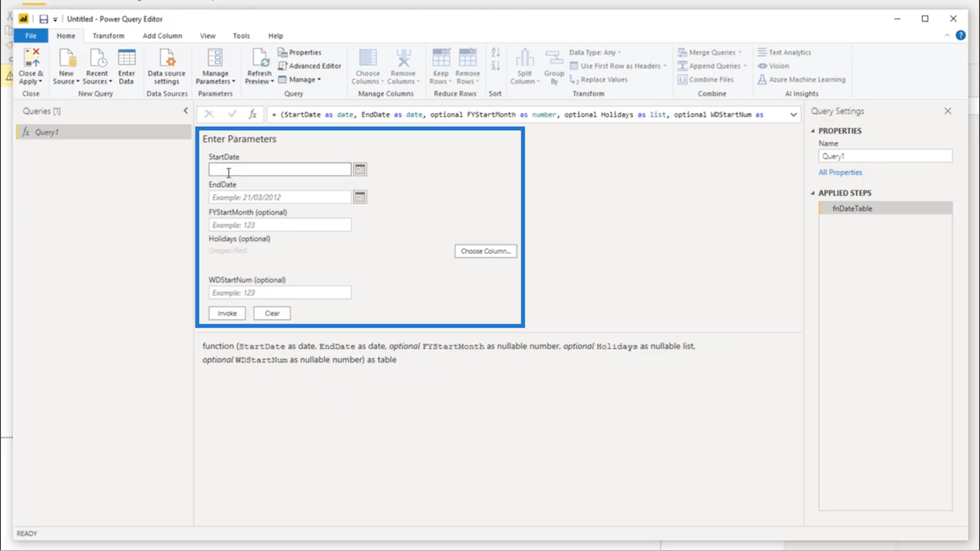
Task: Collapse the PROPERTIES section
Action: click(x=813, y=131)
